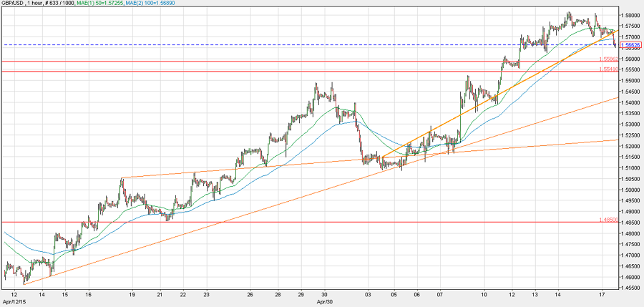644x307 pixels.
Task: Click the date axis label 05
Action: [394, 295]
